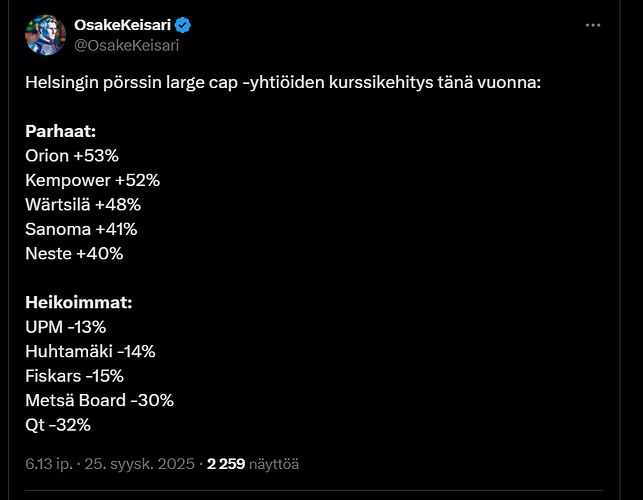Viewport: 643px width, 500px height.
Task: Click the UPM -13% line
Action: [65, 327]
